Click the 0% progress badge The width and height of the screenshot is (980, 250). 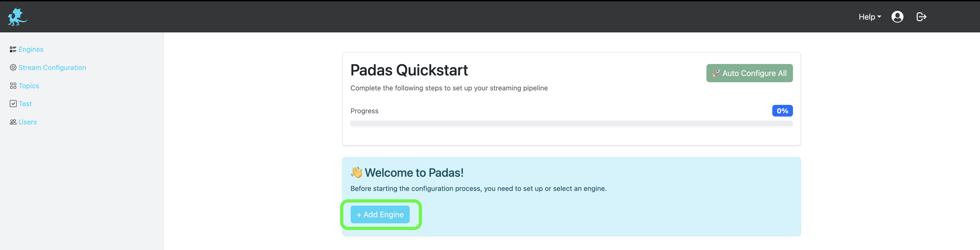[782, 111]
